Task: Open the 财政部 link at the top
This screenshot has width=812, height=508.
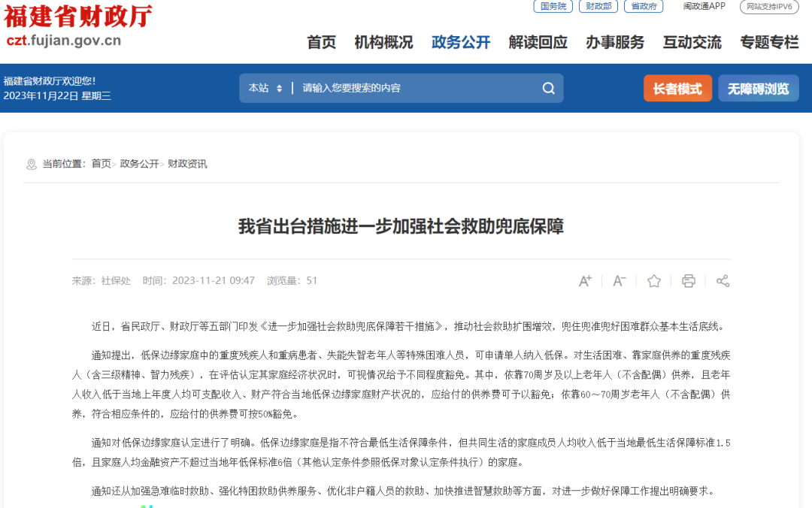Action: 598,7
